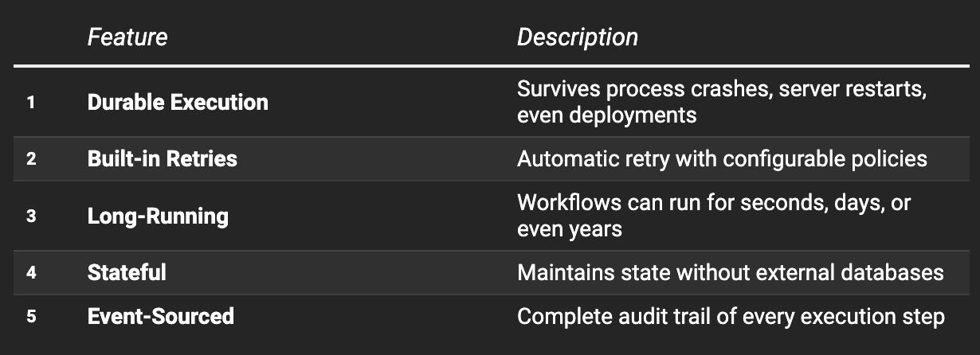Screen dimensions: 980x355
Task: Select the Built-in Retries feature cell
Action: [163, 158]
